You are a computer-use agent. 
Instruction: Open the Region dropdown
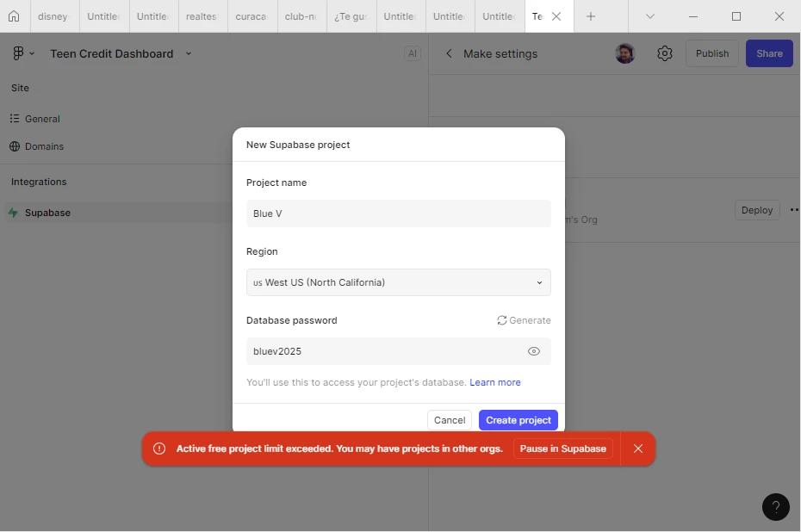[x=399, y=282]
